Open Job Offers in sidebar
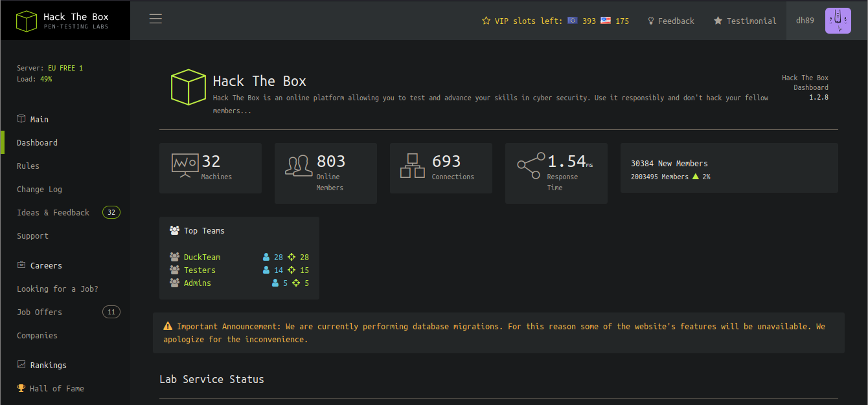 coord(40,312)
